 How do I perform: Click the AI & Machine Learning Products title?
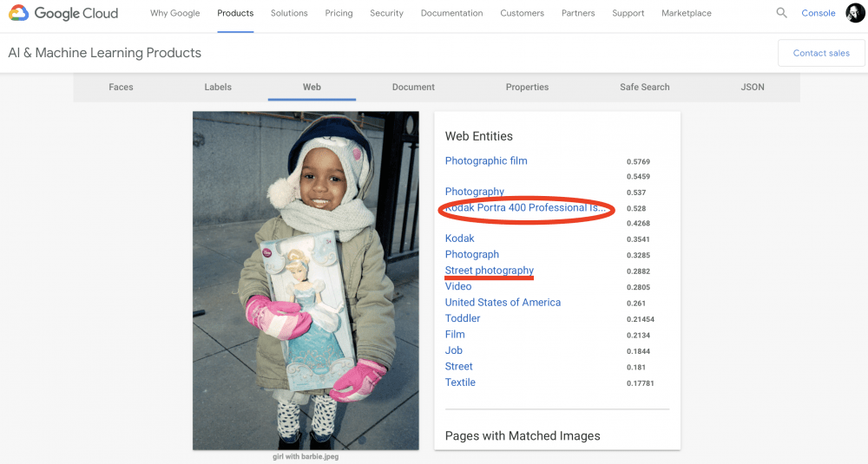point(105,53)
